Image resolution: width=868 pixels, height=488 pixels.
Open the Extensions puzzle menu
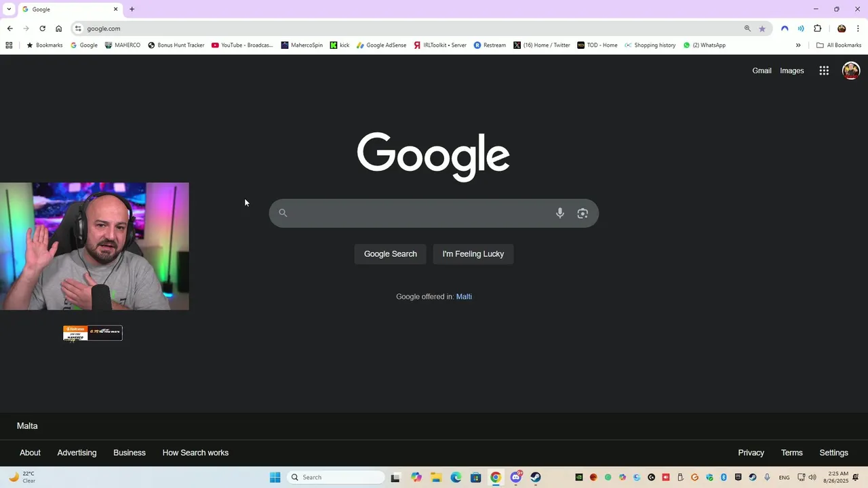click(817, 28)
